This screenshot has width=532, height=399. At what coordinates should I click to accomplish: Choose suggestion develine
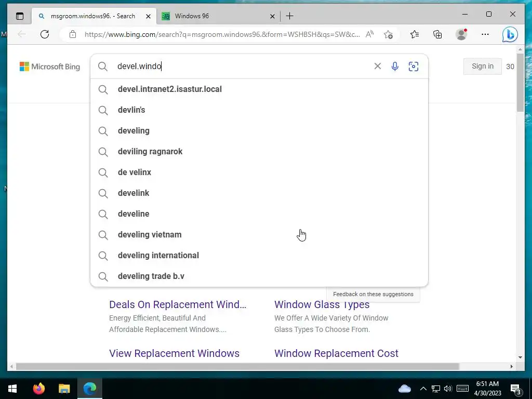(259, 214)
